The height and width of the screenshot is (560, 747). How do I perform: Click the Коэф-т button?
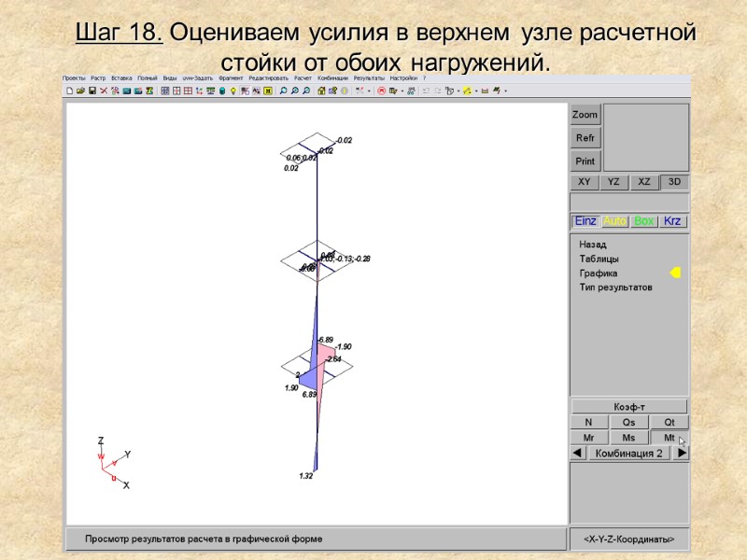pos(629,407)
